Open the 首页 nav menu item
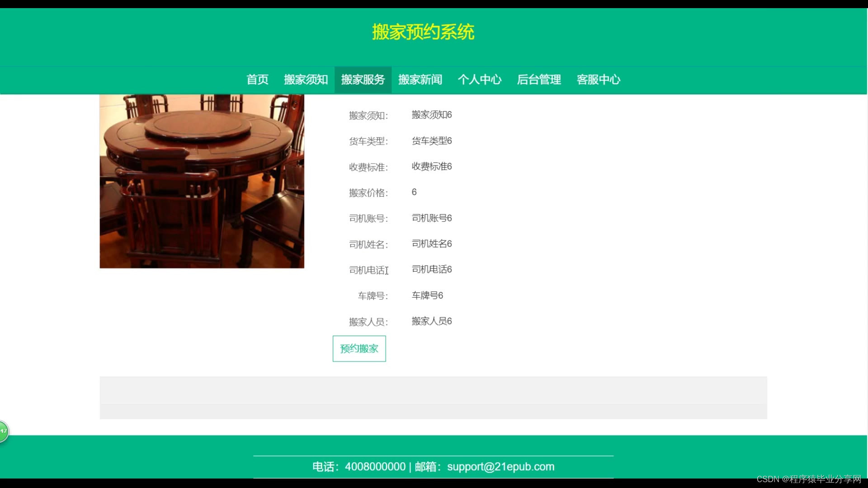The height and width of the screenshot is (488, 868). tap(257, 80)
